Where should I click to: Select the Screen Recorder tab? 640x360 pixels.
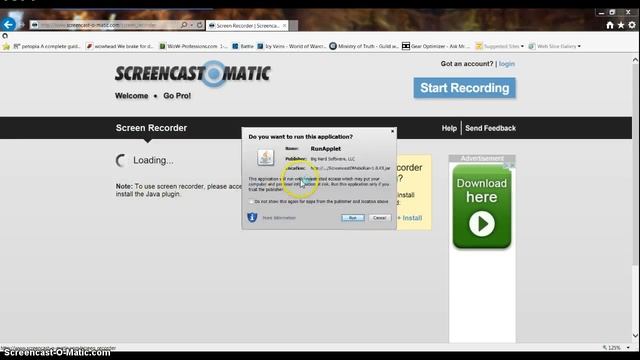click(151, 128)
